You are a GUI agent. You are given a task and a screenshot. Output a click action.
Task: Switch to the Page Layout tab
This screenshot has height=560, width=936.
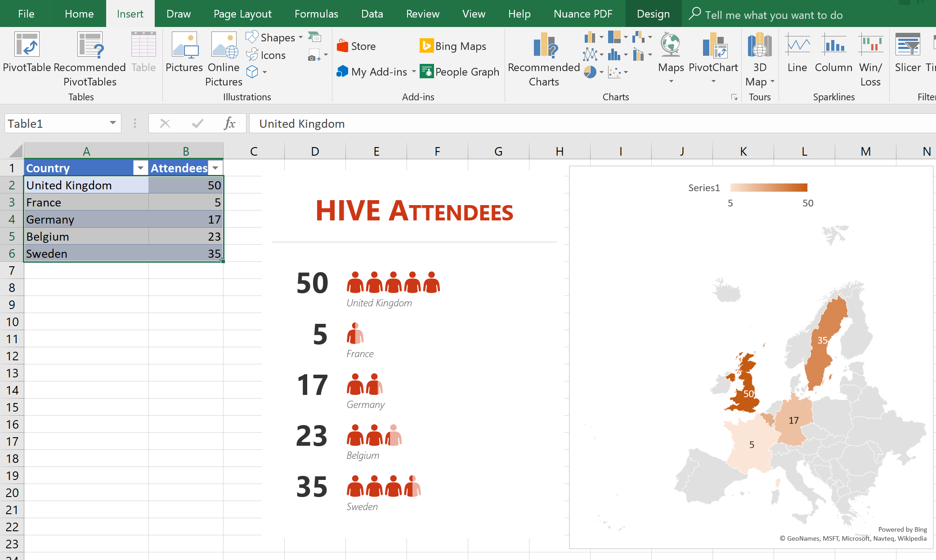coord(242,14)
